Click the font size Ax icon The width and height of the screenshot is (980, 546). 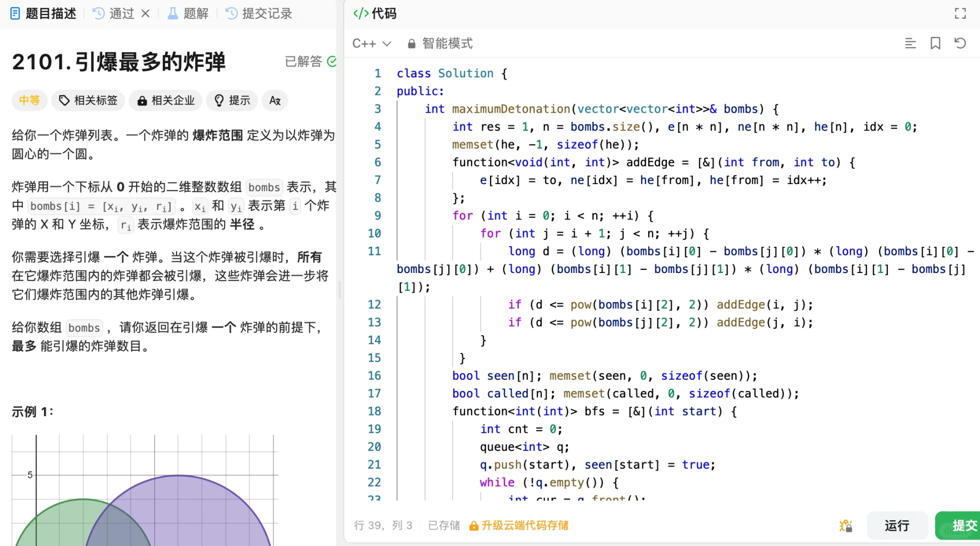click(275, 101)
